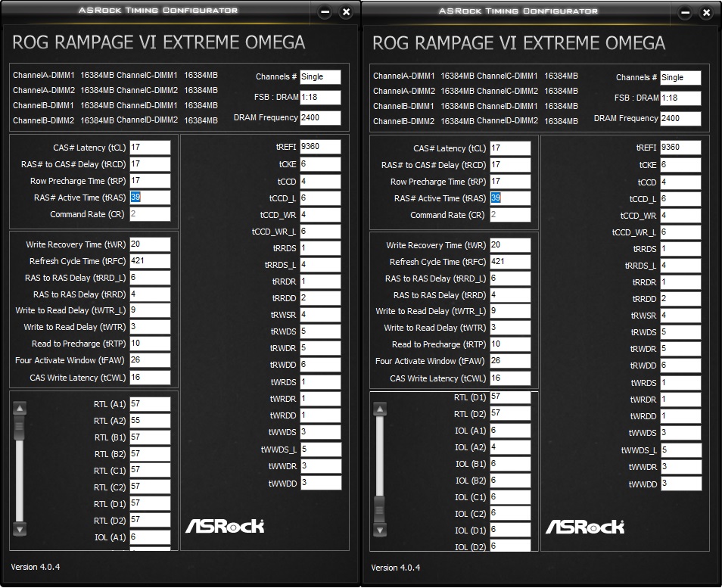This screenshot has width=722, height=588.
Task: Minimize the right Timing Configurator window
Action: tap(685, 13)
